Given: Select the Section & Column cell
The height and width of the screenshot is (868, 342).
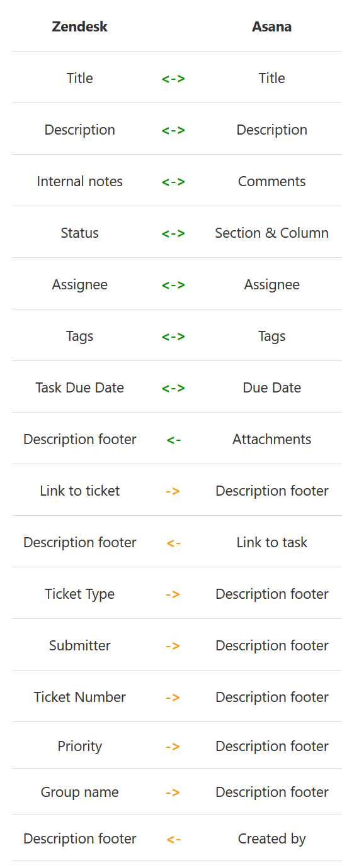Looking at the screenshot, I should coord(272,233).
